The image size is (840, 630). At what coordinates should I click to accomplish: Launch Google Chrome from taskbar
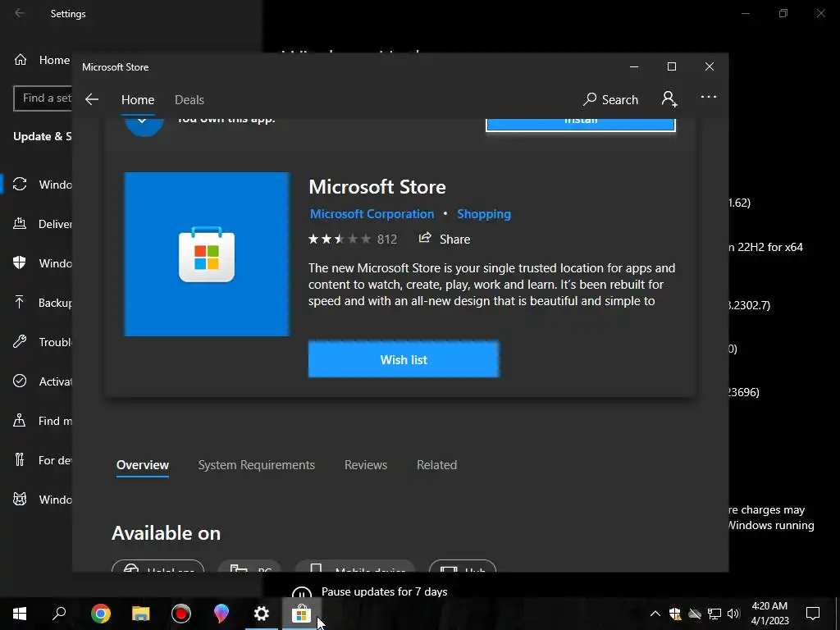click(x=100, y=614)
